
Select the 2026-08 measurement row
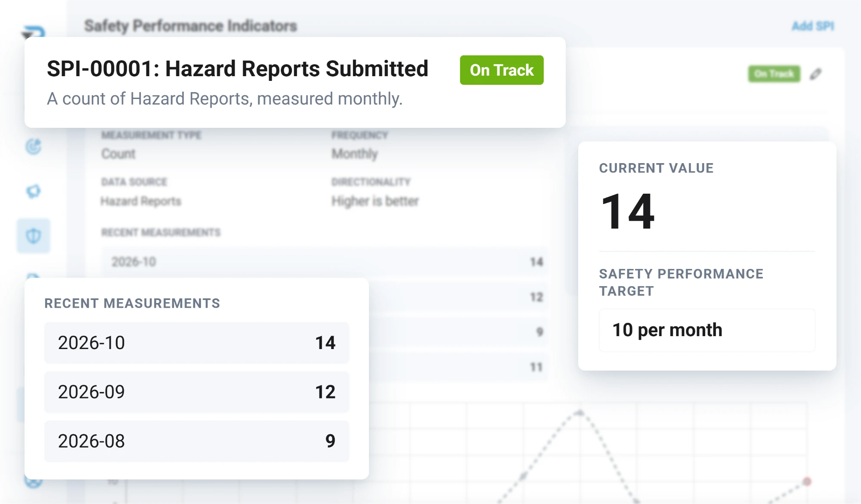[x=197, y=441]
